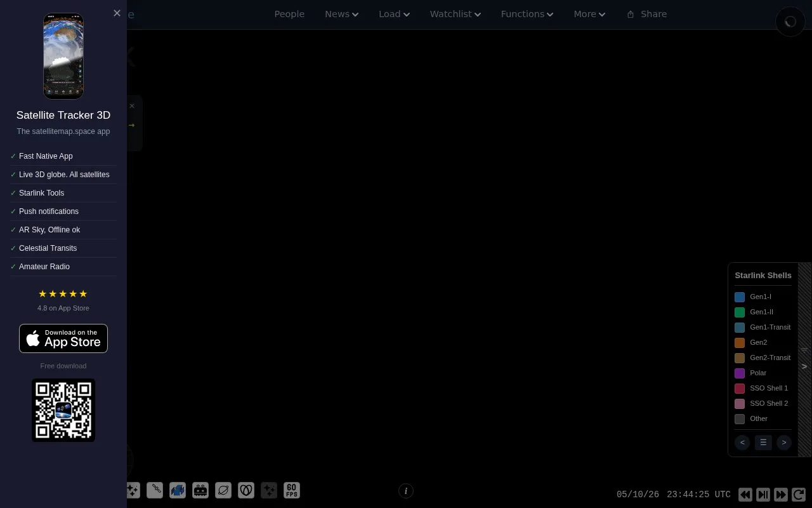Open the News dropdown menu
Screen dimensions: 812x508
coord(341,14)
